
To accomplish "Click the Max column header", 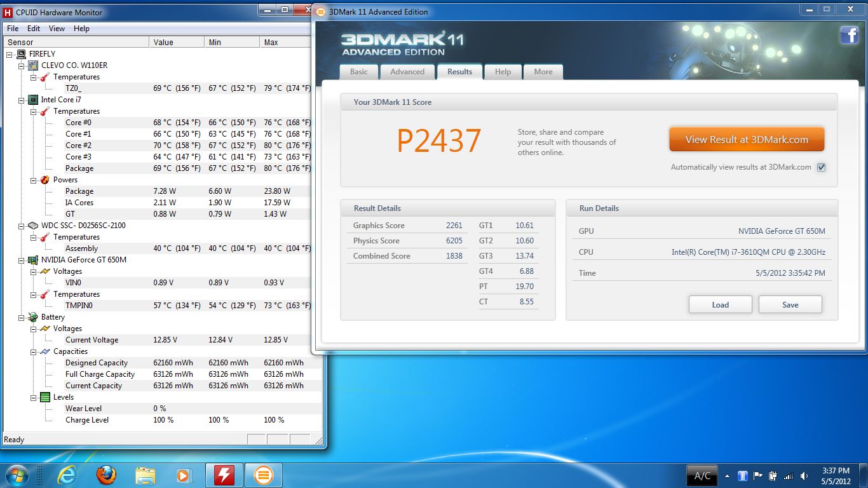I will click(287, 43).
